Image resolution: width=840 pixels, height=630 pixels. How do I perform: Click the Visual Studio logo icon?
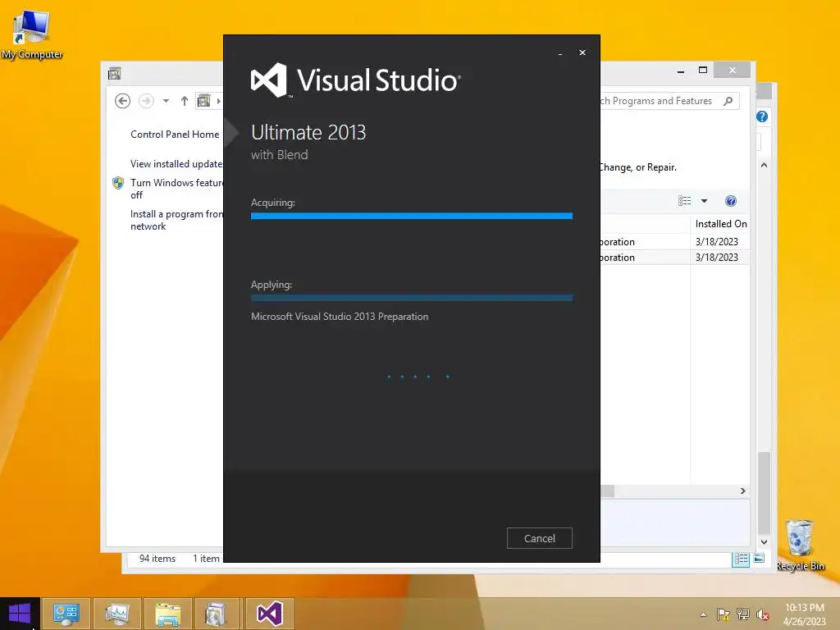click(269, 80)
